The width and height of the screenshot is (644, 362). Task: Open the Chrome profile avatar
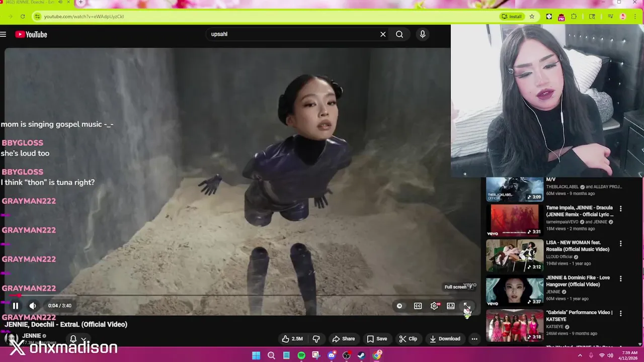pyautogui.click(x=623, y=17)
